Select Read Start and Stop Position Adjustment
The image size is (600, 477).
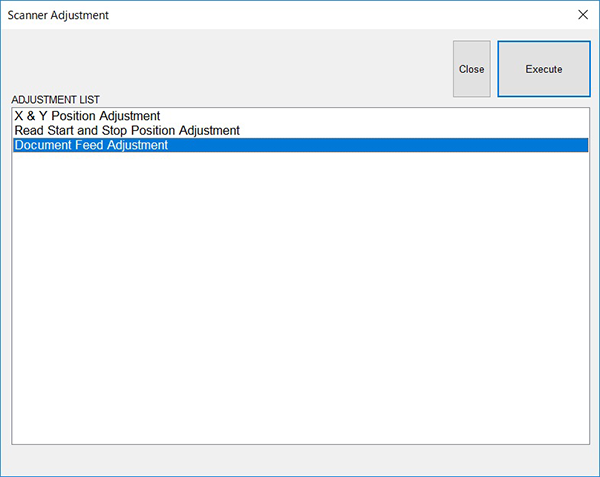click(300, 130)
